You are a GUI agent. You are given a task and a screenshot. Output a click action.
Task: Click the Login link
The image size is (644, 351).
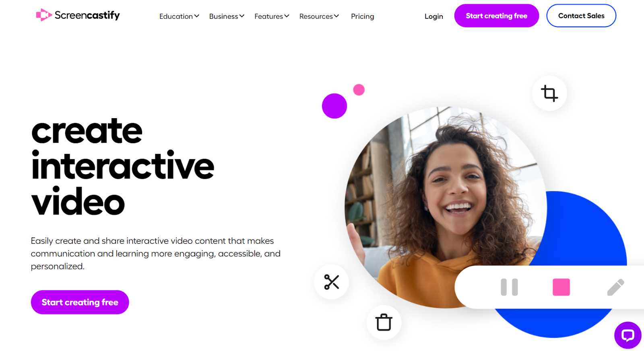click(433, 16)
